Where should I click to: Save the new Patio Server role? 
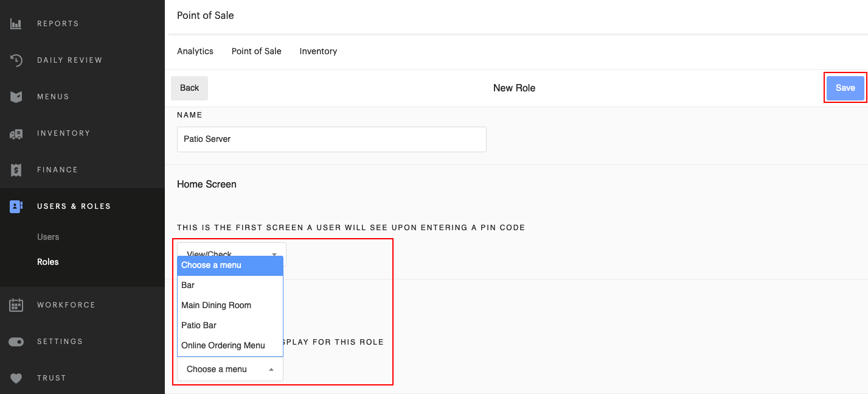click(x=845, y=88)
